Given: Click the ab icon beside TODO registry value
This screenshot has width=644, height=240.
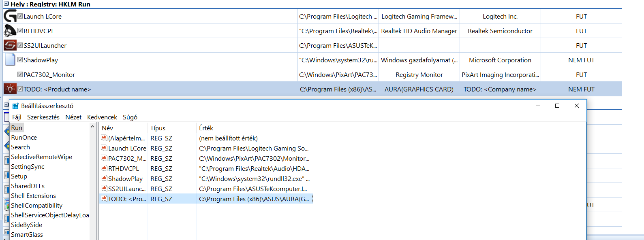Looking at the screenshot, I should pos(104,199).
